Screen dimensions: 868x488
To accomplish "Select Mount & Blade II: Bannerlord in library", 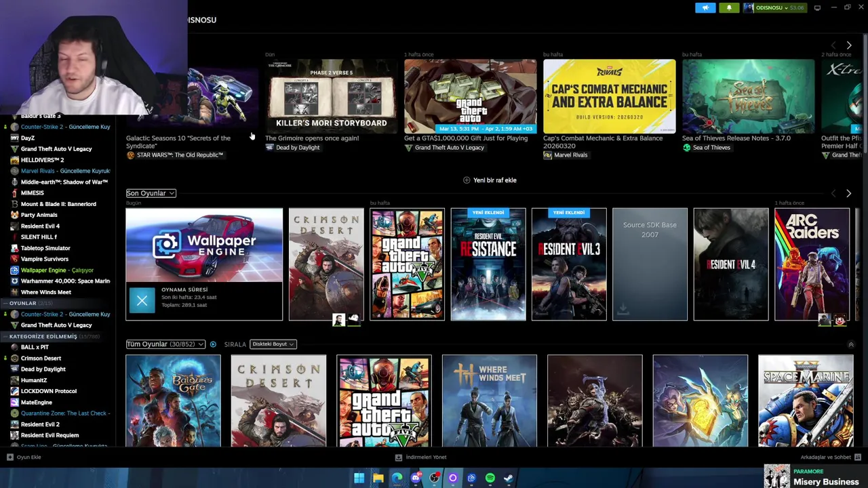I will click(58, 204).
